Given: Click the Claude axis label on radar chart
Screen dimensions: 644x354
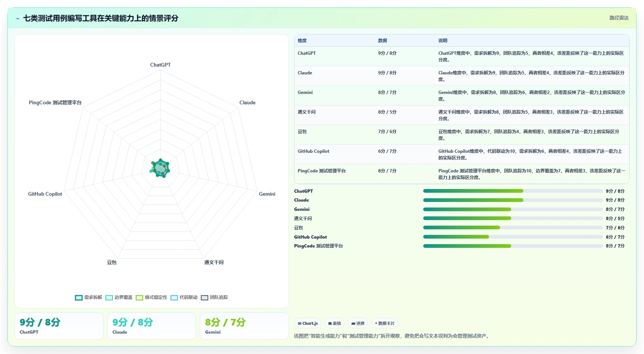Looking at the screenshot, I should (247, 102).
